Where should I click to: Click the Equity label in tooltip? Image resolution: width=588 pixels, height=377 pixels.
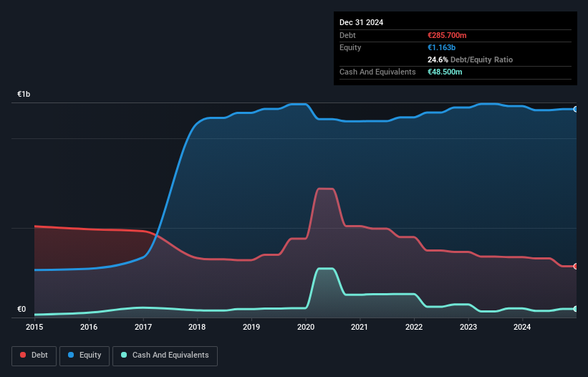pos(350,47)
